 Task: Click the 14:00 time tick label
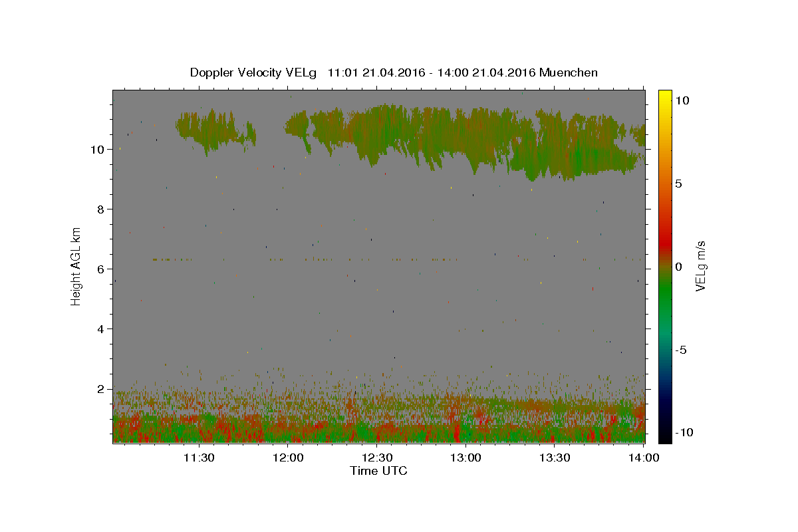point(644,458)
